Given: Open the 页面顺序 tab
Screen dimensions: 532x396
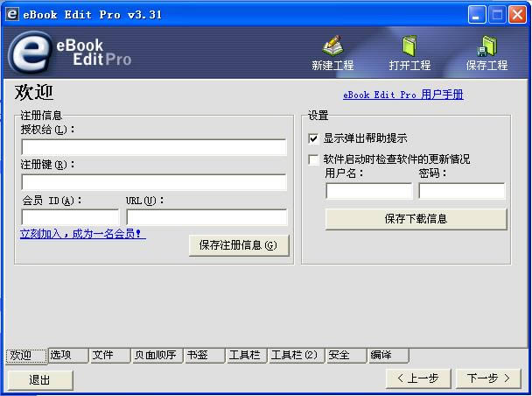Looking at the screenshot, I should [x=157, y=355].
